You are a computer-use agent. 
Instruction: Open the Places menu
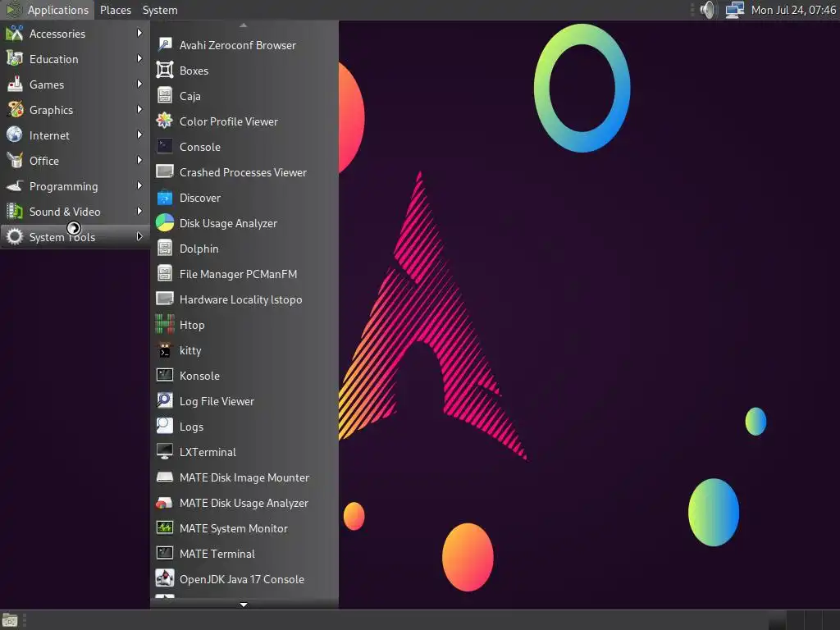115,10
